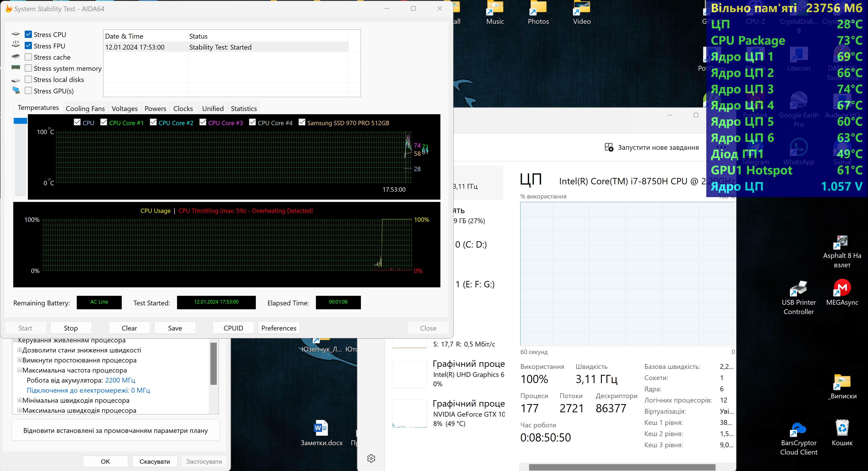Click the power options list scrollbar
Viewport: 868px width, 471px height.
(x=213, y=364)
